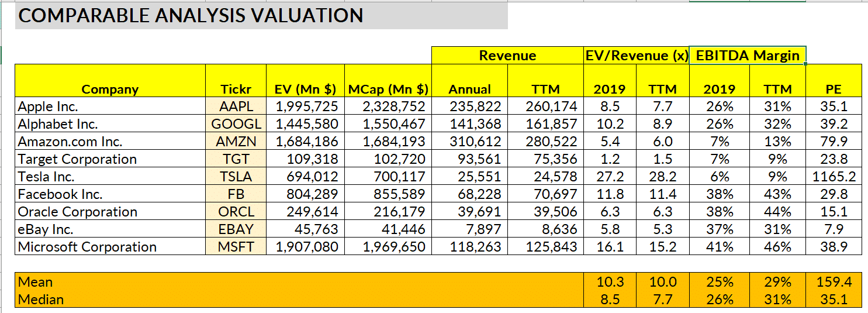Select the Revenue group header cell
This screenshot has height=313, width=868.
pyautogui.click(x=507, y=56)
